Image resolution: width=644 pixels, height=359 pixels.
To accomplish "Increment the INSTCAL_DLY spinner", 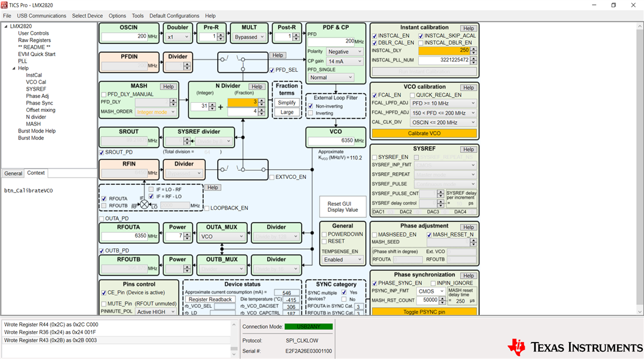I will (474, 49).
